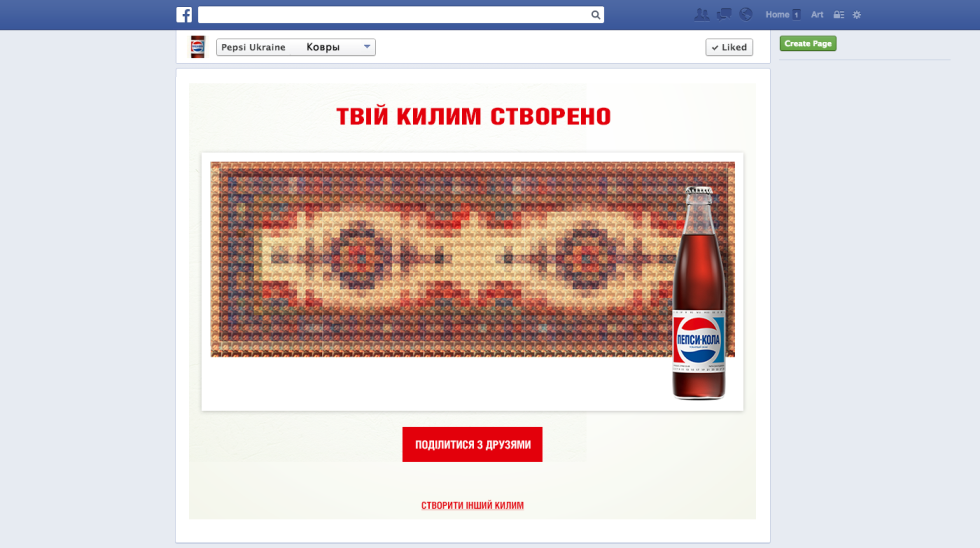This screenshot has height=548, width=980.
Task: Expand the Pepsi Ukraine Ковры dropdown
Action: tap(367, 47)
